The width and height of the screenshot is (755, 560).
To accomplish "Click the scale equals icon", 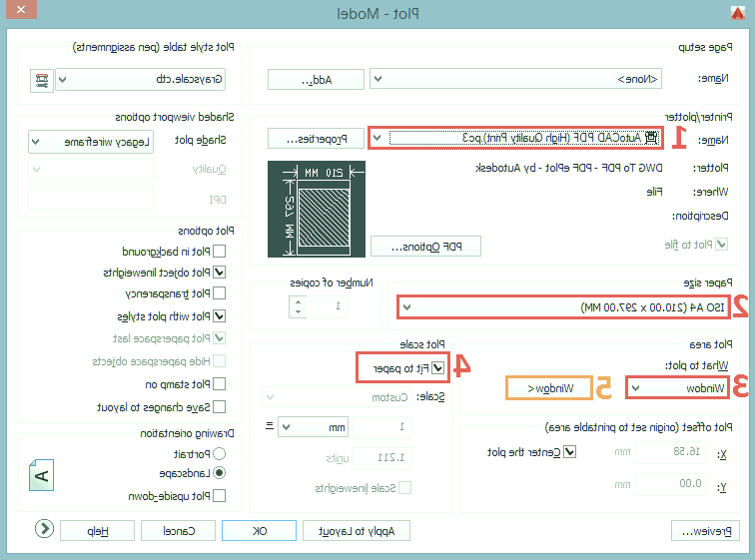I will pyautogui.click(x=270, y=426).
